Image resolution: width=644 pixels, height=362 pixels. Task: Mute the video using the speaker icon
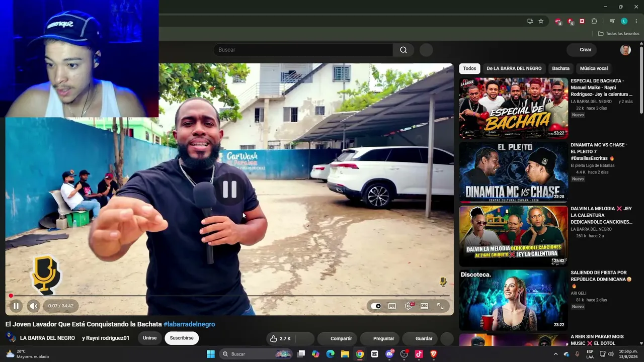pos(33,306)
